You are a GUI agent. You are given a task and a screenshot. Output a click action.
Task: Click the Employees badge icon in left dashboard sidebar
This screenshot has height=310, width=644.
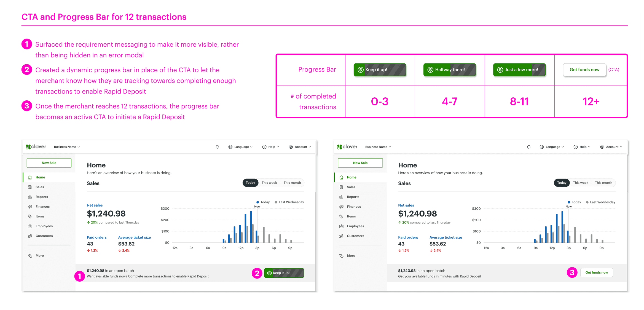pos(30,226)
